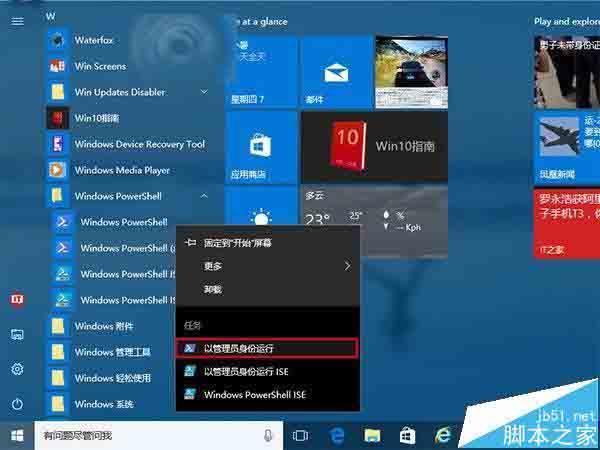Open the red IT之家 news tile
The width and height of the screenshot is (600, 450).
pos(567,224)
